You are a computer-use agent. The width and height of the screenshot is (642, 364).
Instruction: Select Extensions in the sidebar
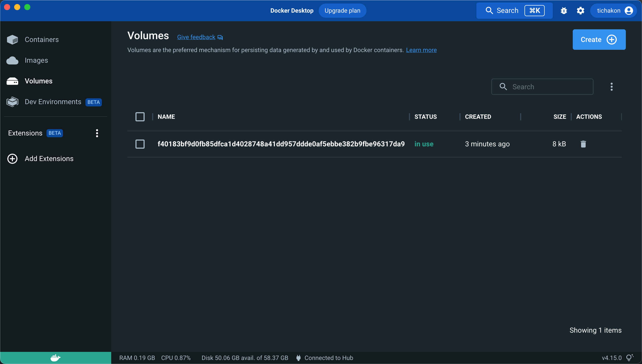(x=25, y=133)
